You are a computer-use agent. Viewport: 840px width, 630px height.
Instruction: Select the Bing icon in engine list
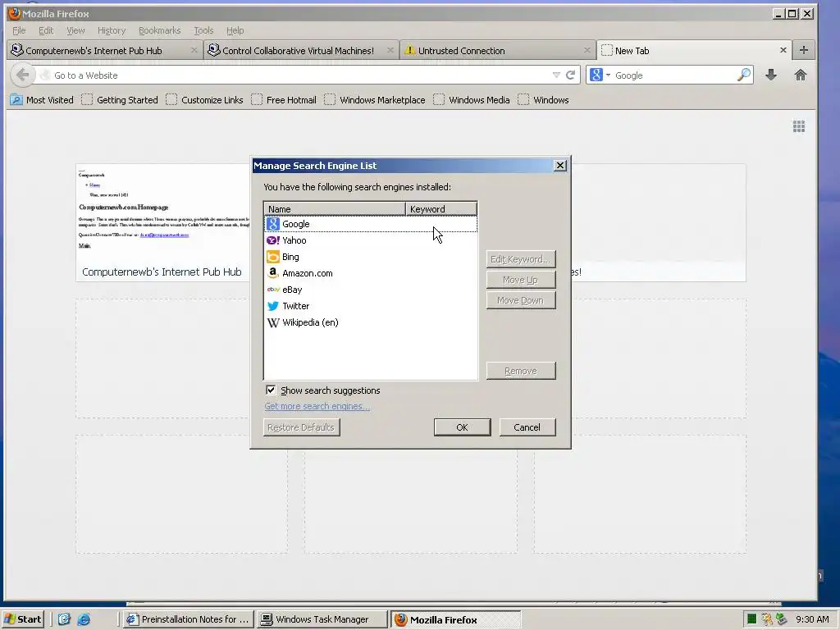[x=272, y=257]
